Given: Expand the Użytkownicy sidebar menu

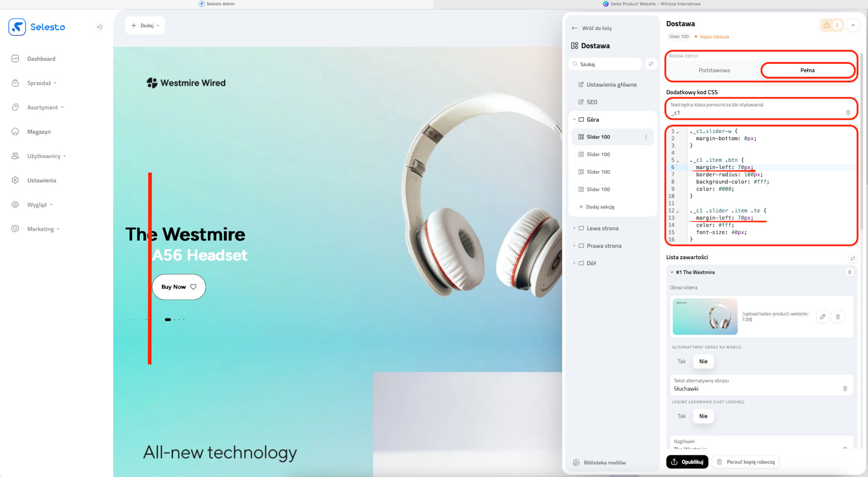Looking at the screenshot, I should click(47, 156).
